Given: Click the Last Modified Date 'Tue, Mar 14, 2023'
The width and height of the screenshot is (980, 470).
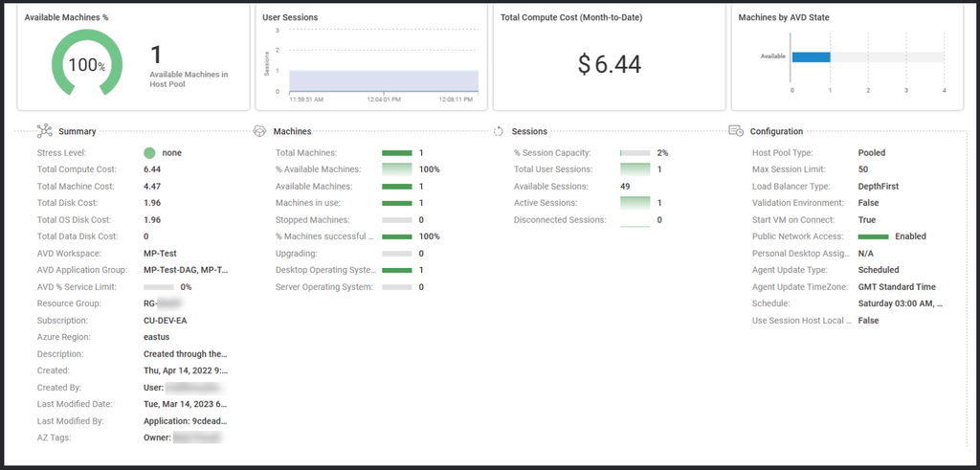Looking at the screenshot, I should click(x=187, y=404).
